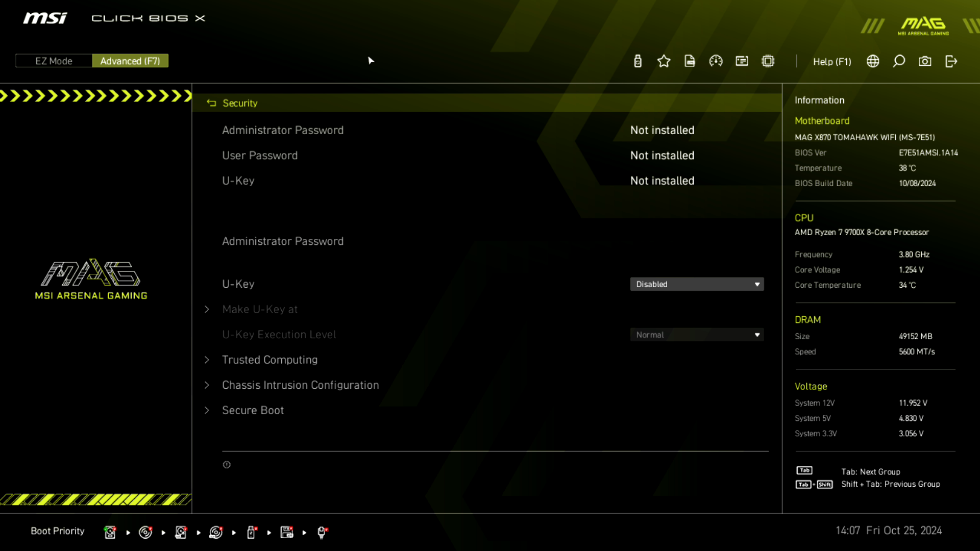
Task: Open the U-Key Disabled dropdown
Action: point(697,284)
